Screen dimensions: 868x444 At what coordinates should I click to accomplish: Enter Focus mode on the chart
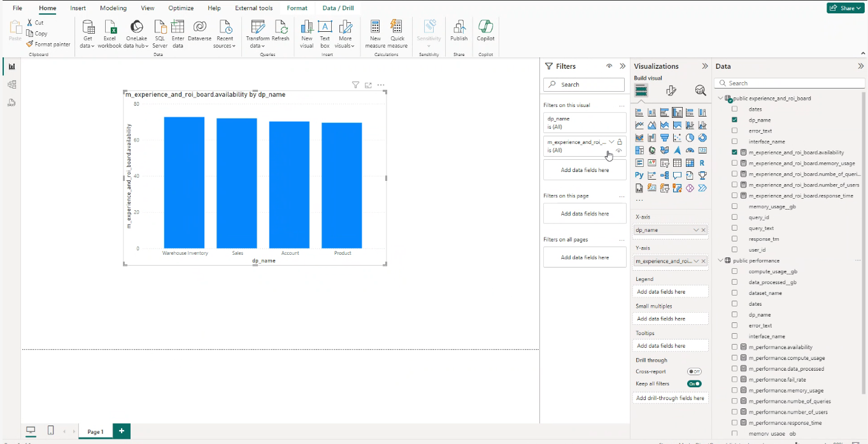point(368,85)
